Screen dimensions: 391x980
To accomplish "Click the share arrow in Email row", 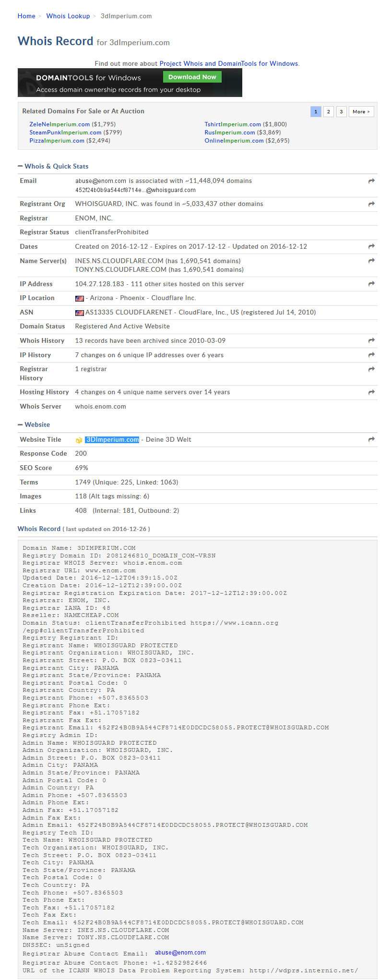I will click(371, 181).
